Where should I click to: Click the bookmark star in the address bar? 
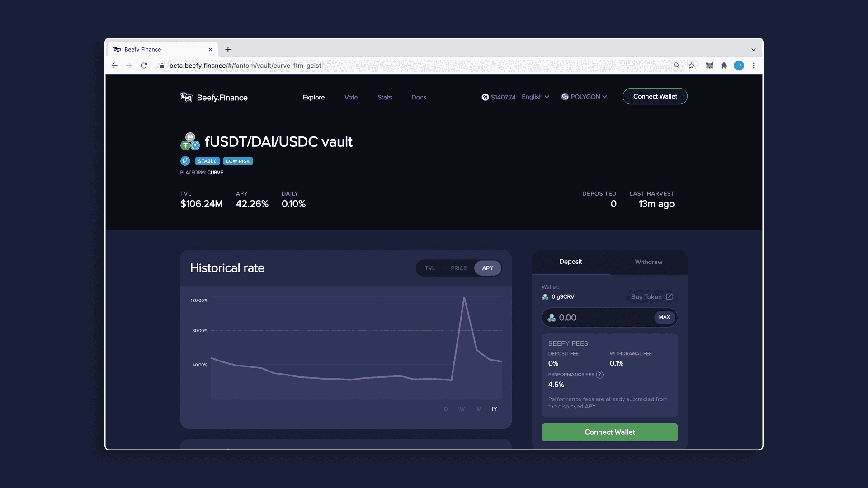[691, 66]
